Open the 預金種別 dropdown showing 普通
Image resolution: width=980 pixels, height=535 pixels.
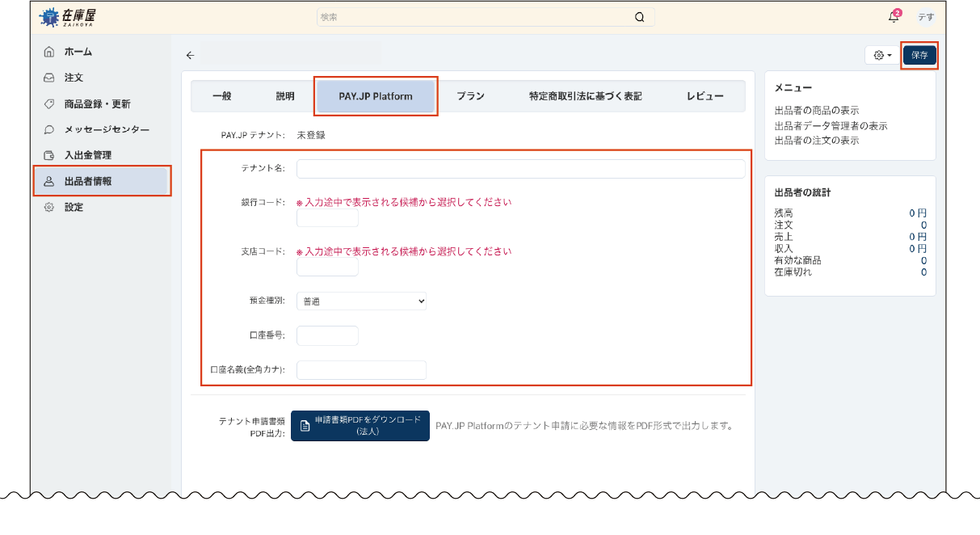[361, 300]
